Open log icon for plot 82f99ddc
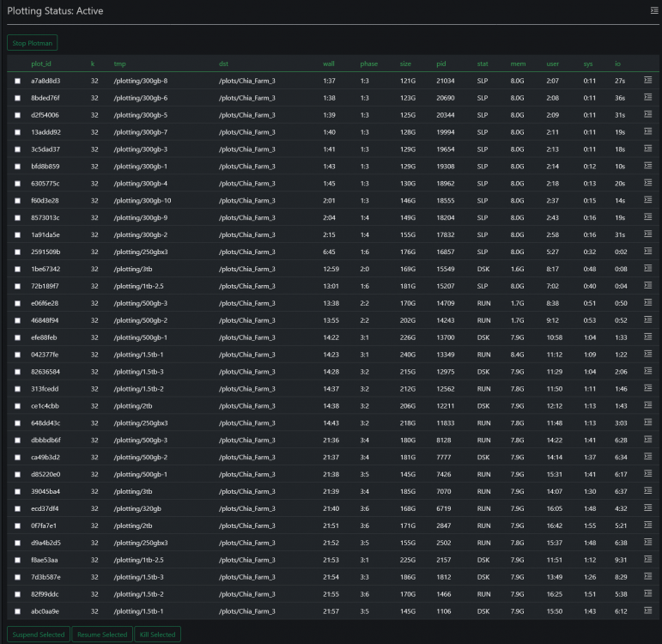 pyautogui.click(x=647, y=592)
